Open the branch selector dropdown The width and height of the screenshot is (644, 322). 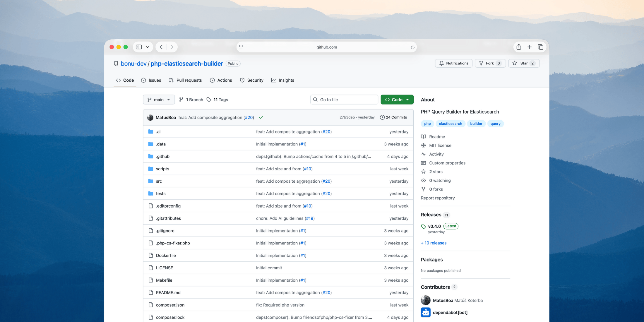(159, 100)
